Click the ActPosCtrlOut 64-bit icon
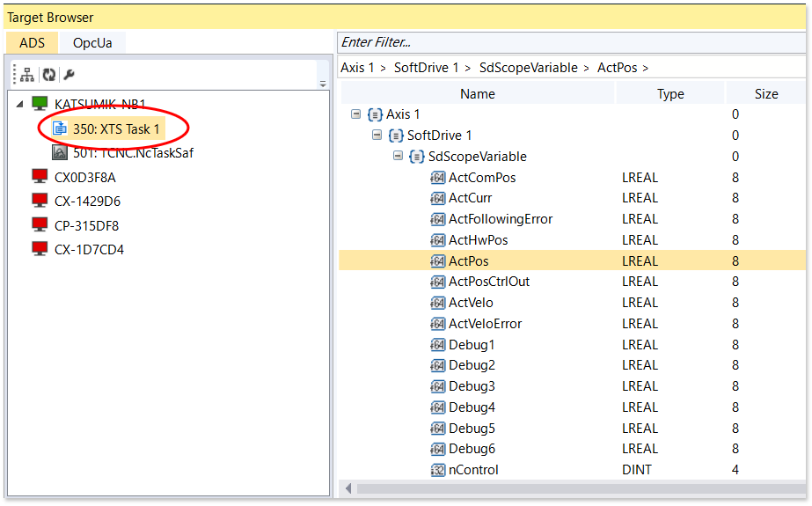812x506 pixels. pyautogui.click(x=437, y=282)
